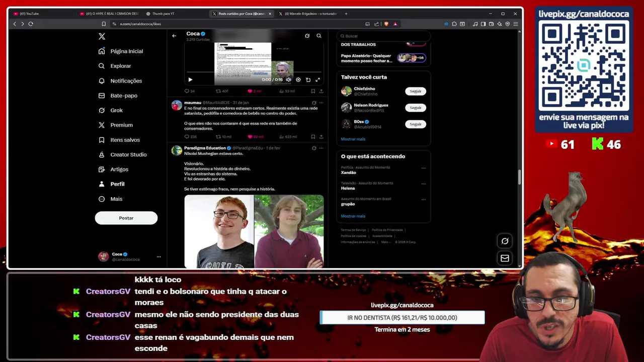Click the Grok icon in the profile header
Viewport: 644px width, 362px height.
(307, 36)
